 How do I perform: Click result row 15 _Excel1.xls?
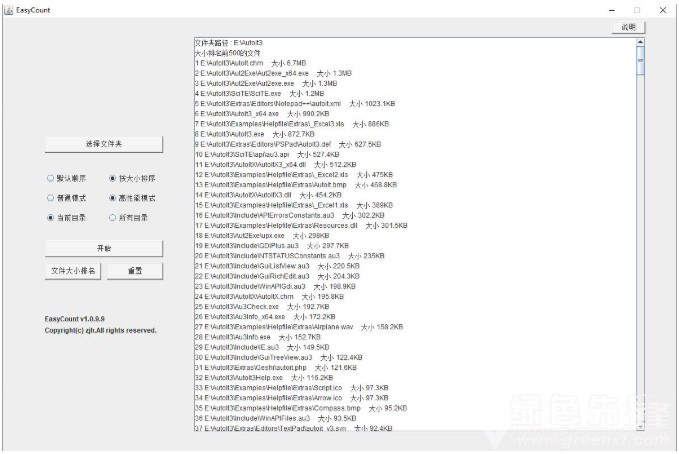click(294, 205)
